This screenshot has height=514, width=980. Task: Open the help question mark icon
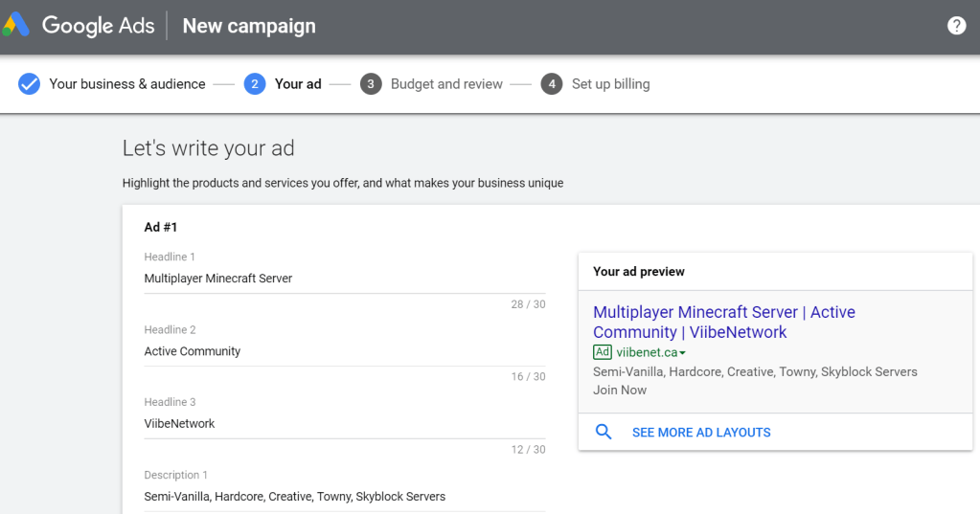point(956,26)
